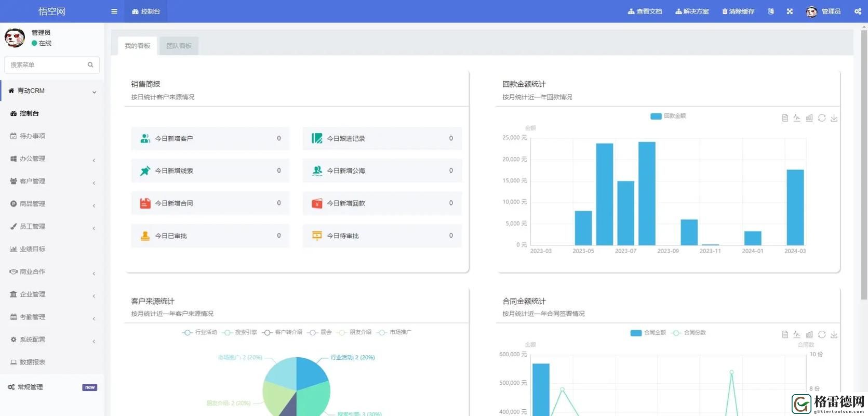Restore the 回款金额统计 chart with refresh icon

(x=822, y=118)
